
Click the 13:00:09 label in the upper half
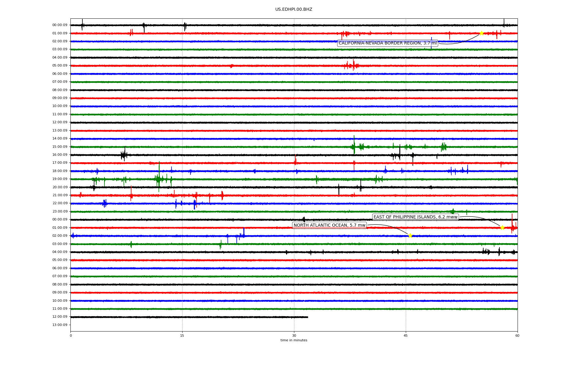point(60,131)
